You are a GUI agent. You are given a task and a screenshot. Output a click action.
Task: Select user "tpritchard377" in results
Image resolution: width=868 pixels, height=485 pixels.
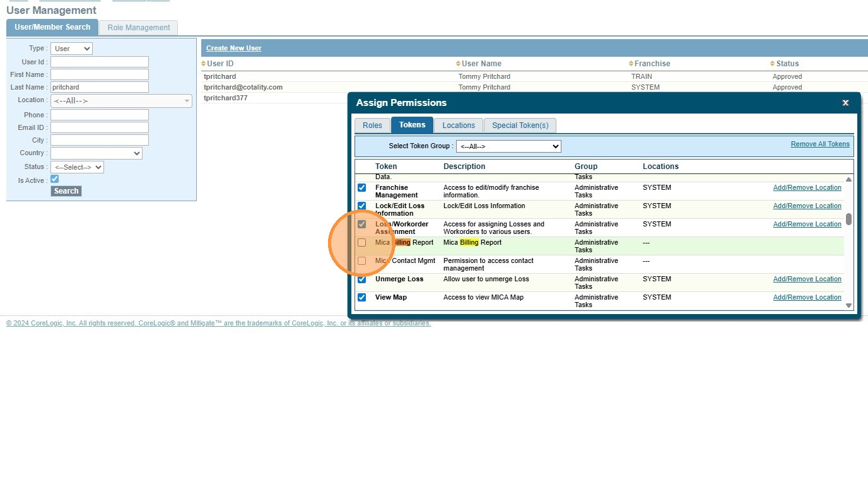point(225,98)
